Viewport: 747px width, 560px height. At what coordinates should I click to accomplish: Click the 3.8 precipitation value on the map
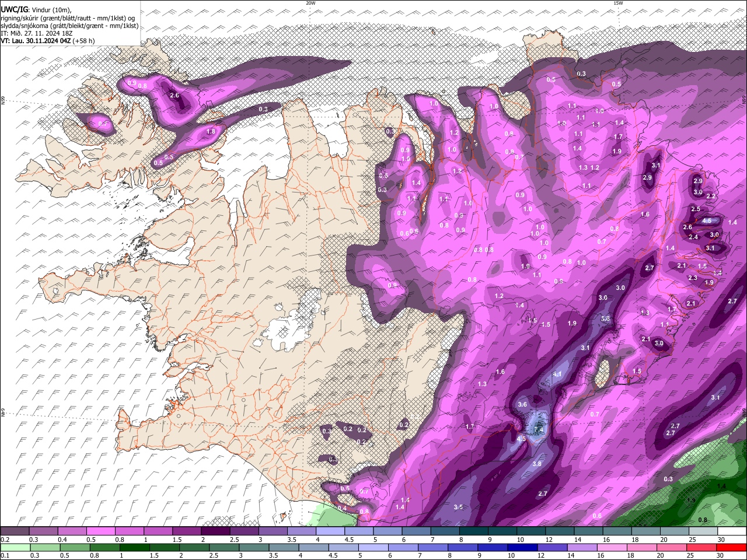[x=537, y=464]
